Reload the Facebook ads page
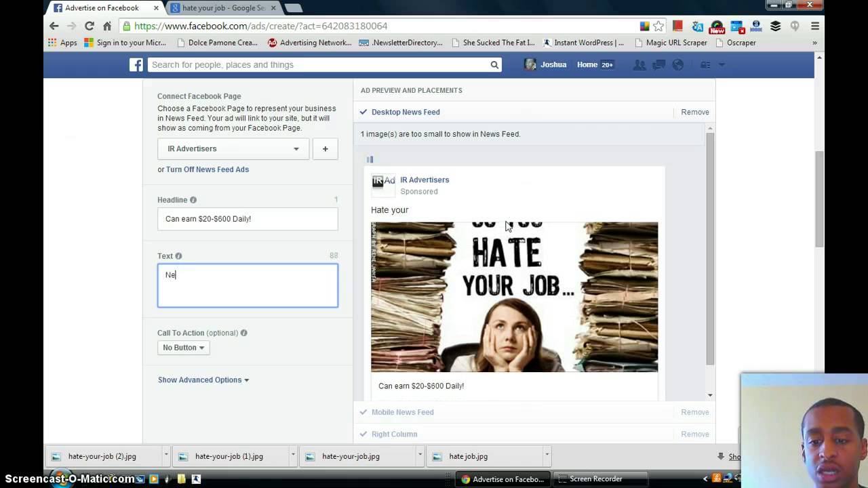The image size is (868, 488). pos(89,26)
